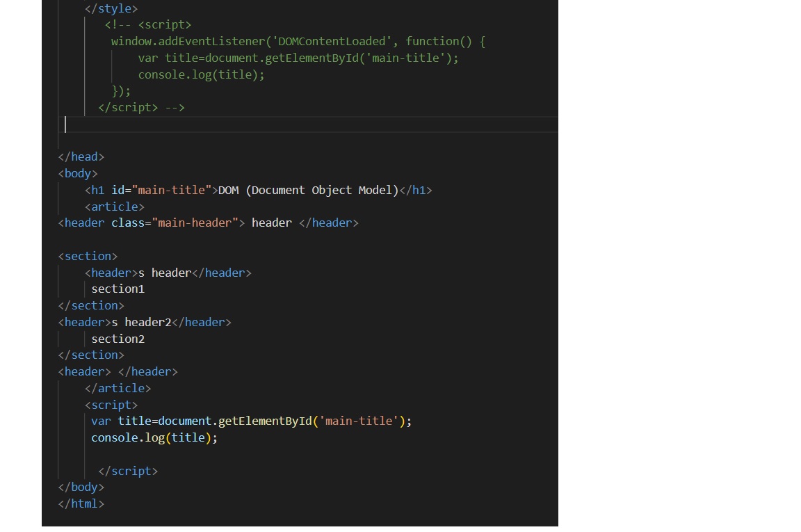Click the '</article>' closing tag
The width and height of the screenshot is (801, 532).
click(x=118, y=389)
